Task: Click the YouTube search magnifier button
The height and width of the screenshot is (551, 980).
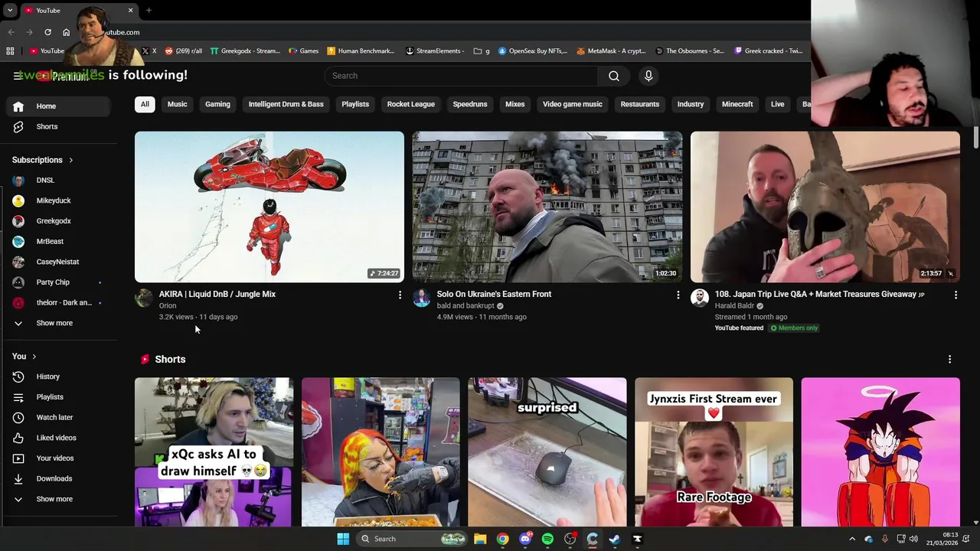Action: (614, 76)
